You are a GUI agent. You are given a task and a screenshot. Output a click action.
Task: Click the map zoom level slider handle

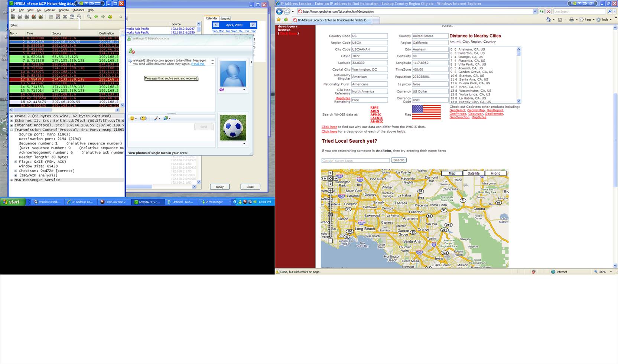[330, 215]
